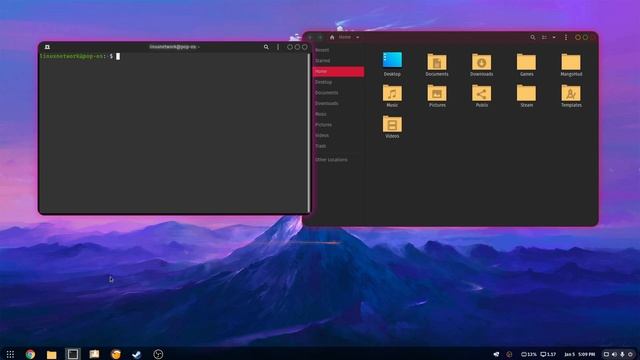Click the search icon in the Files header
The image size is (640, 360).
coord(533,37)
